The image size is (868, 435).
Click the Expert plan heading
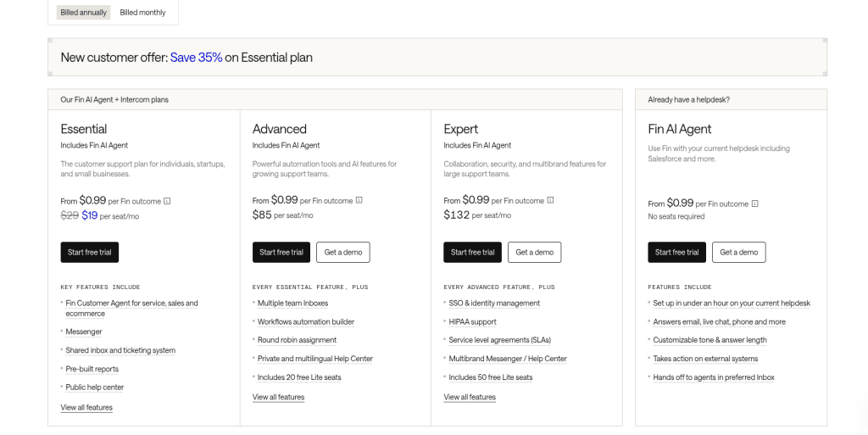click(460, 129)
